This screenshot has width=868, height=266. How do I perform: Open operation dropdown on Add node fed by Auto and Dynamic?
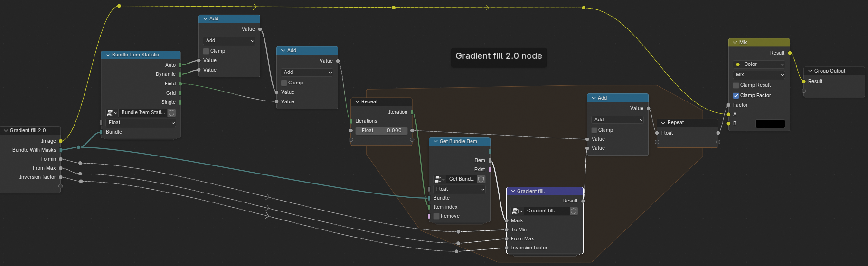tap(229, 41)
